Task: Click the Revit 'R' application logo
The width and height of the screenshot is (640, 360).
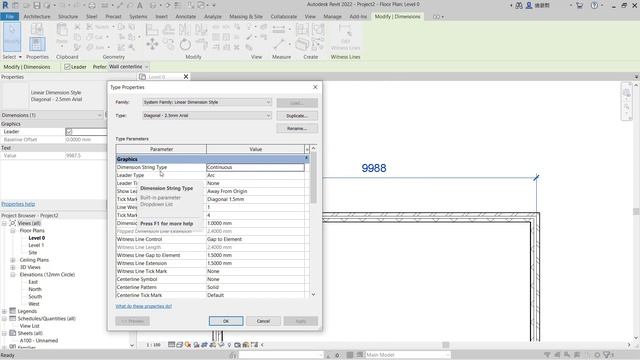Action: point(5,5)
